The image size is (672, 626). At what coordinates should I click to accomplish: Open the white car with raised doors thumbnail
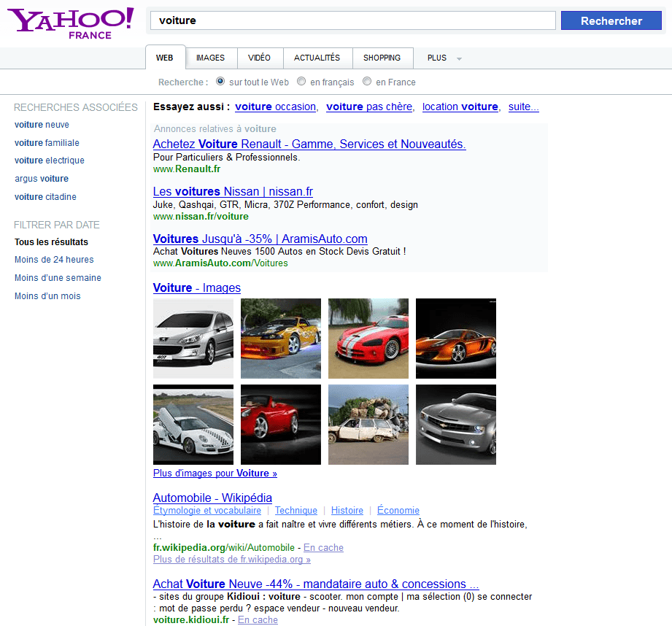[193, 425]
